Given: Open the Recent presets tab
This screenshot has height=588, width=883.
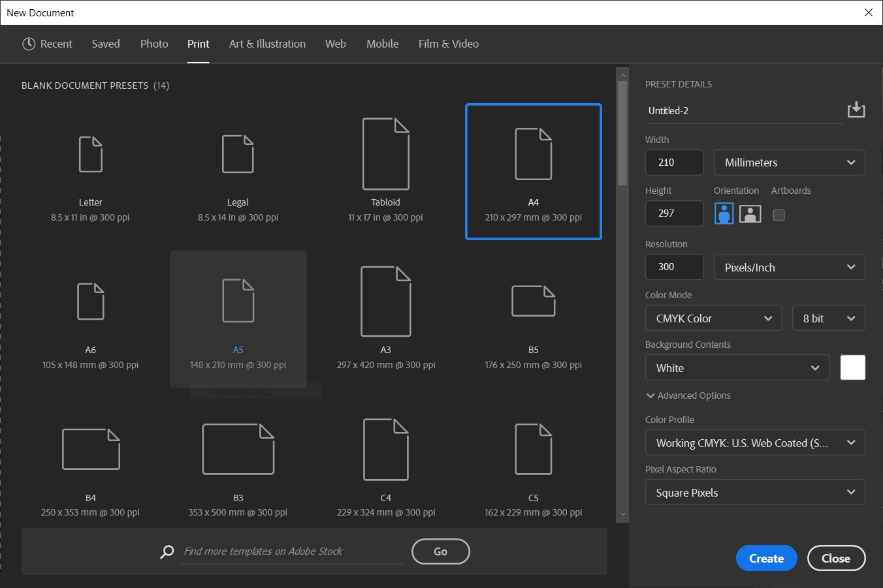Looking at the screenshot, I should [x=47, y=44].
